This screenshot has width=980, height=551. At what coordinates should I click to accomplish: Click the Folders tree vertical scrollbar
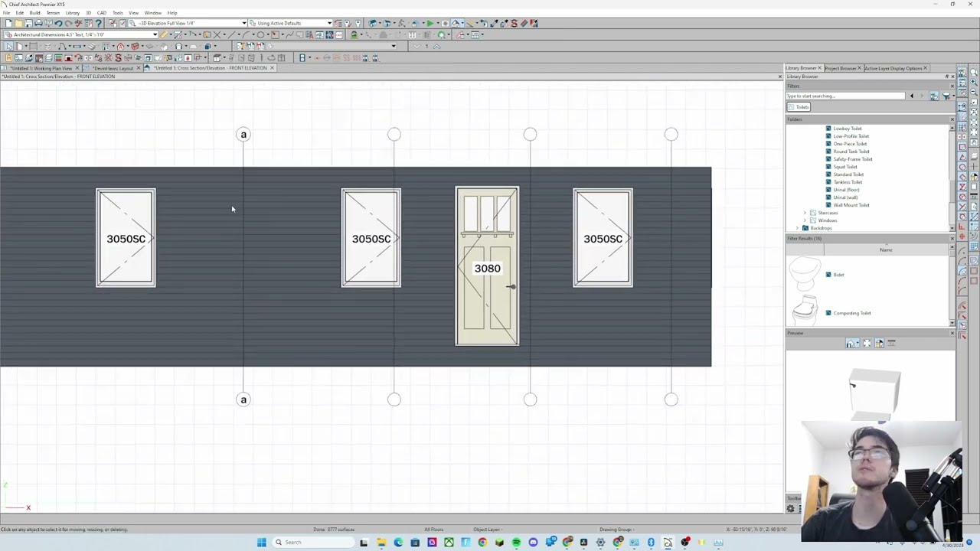coord(952,178)
